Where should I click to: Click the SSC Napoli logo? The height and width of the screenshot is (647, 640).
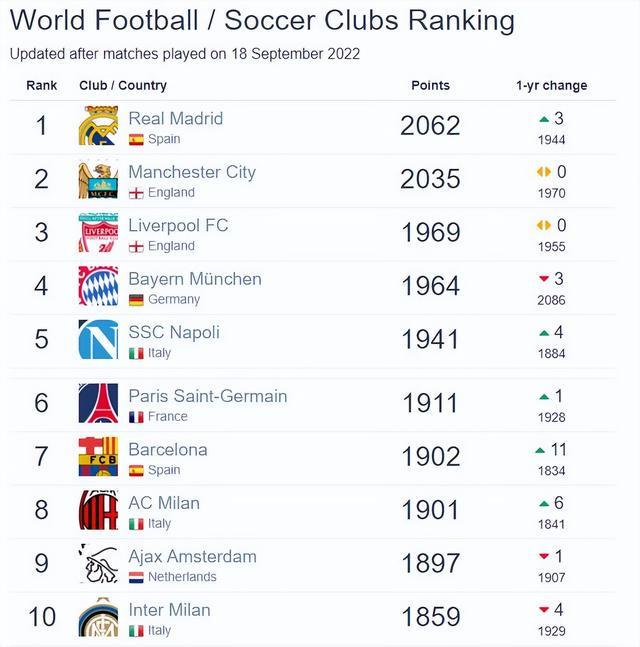pos(98,340)
